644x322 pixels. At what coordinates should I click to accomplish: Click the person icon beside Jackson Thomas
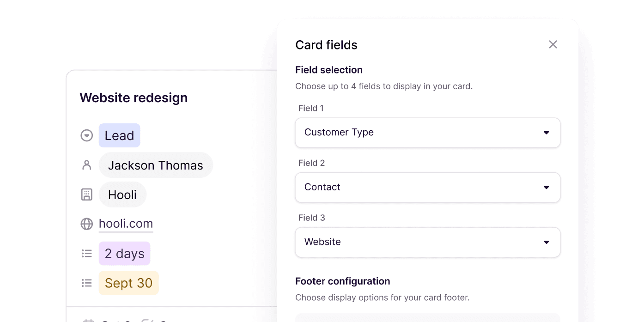[x=86, y=165]
